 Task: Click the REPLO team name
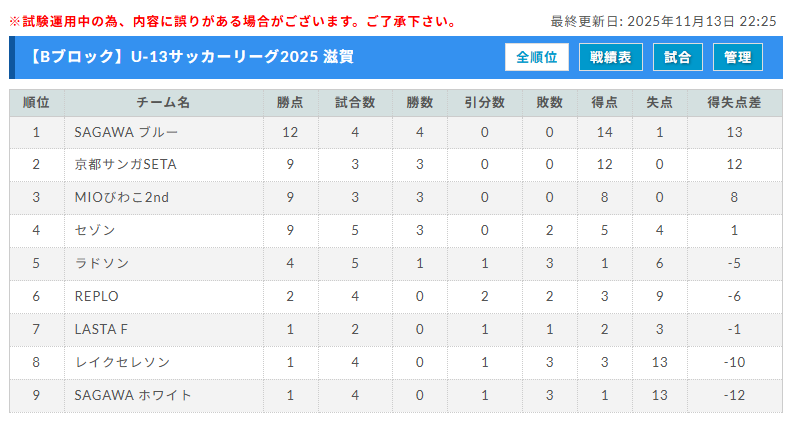tap(97, 297)
